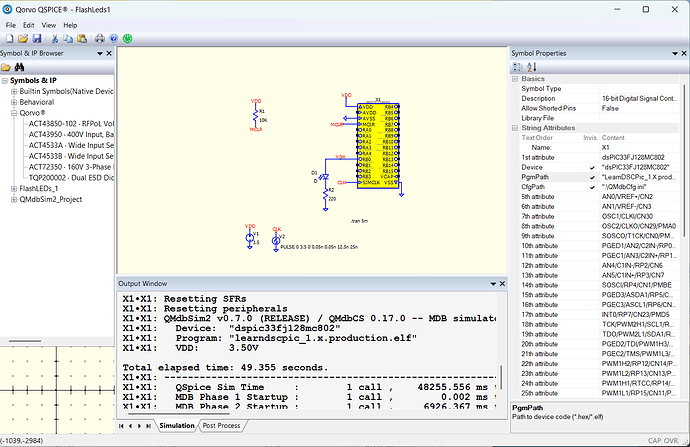Close the Output Window panel
The height and width of the screenshot is (447, 690).
(x=502, y=284)
